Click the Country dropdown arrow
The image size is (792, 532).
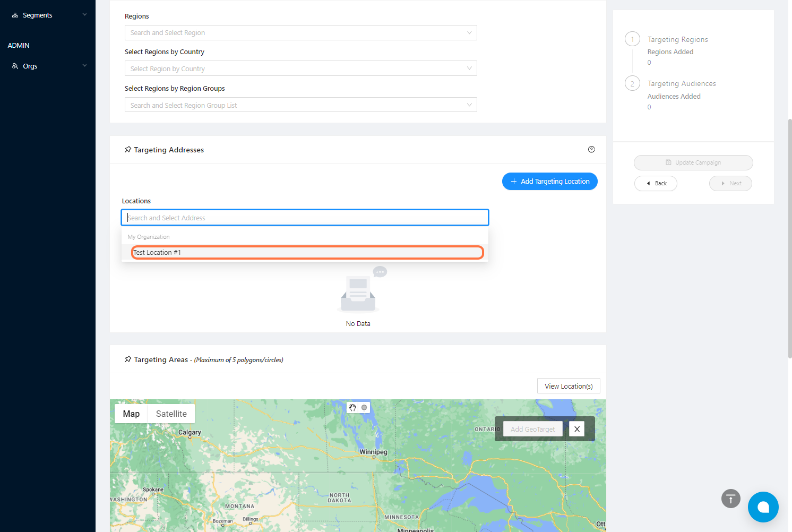(x=469, y=68)
